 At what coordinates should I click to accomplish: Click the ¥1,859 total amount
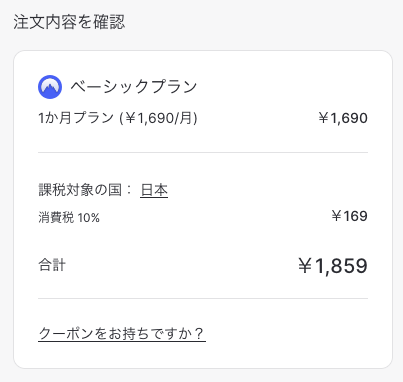coord(333,266)
